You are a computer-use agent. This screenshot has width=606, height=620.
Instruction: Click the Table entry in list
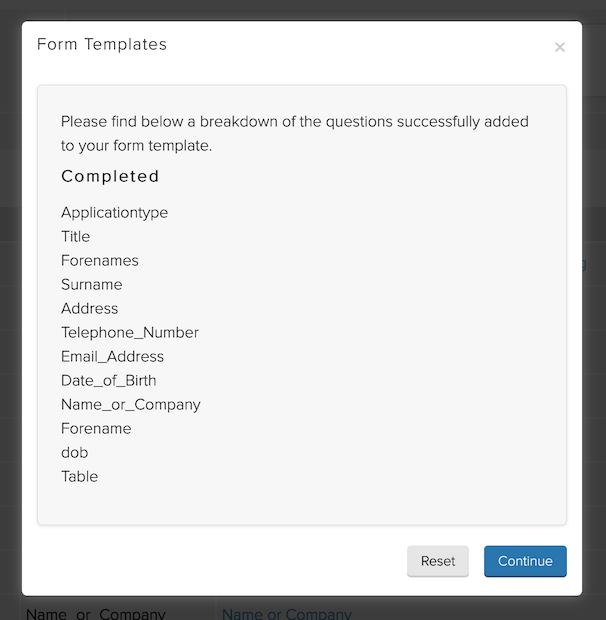click(x=79, y=476)
